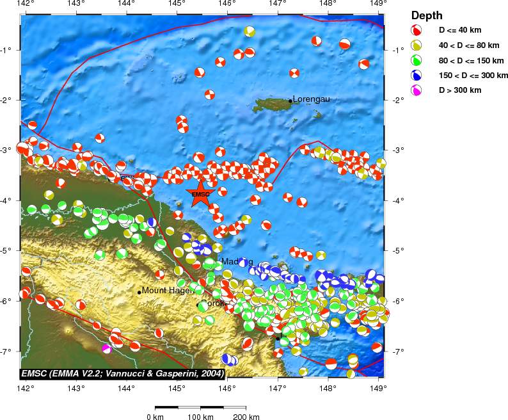The image size is (508, 420).
Task: Click the red EMSC epicenter star
Action: pos(200,194)
